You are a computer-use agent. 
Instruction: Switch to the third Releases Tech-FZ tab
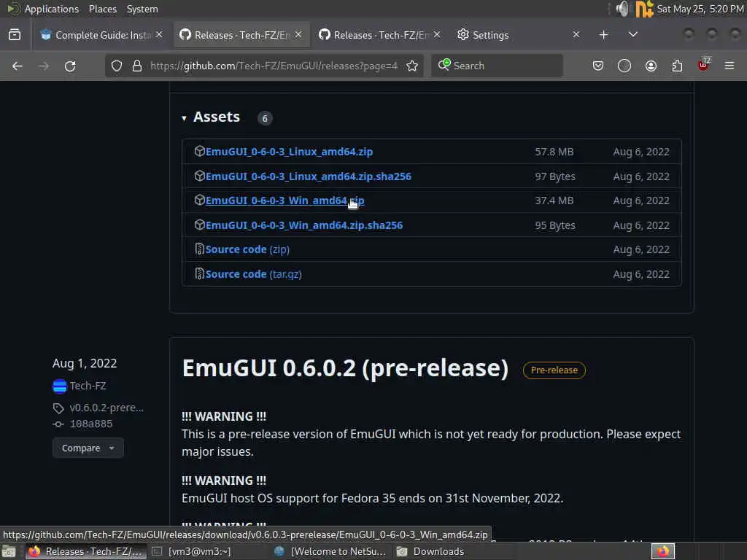point(379,35)
